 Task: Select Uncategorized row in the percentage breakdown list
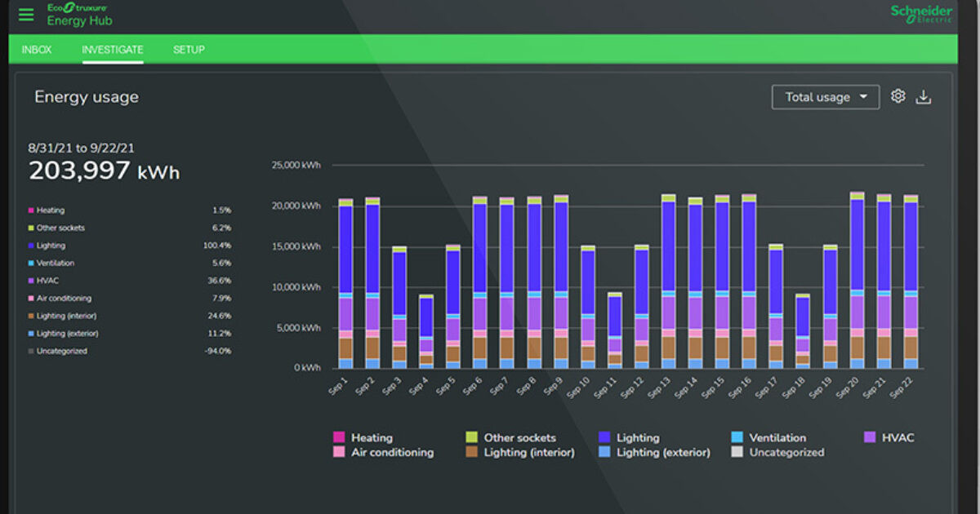[x=130, y=351]
